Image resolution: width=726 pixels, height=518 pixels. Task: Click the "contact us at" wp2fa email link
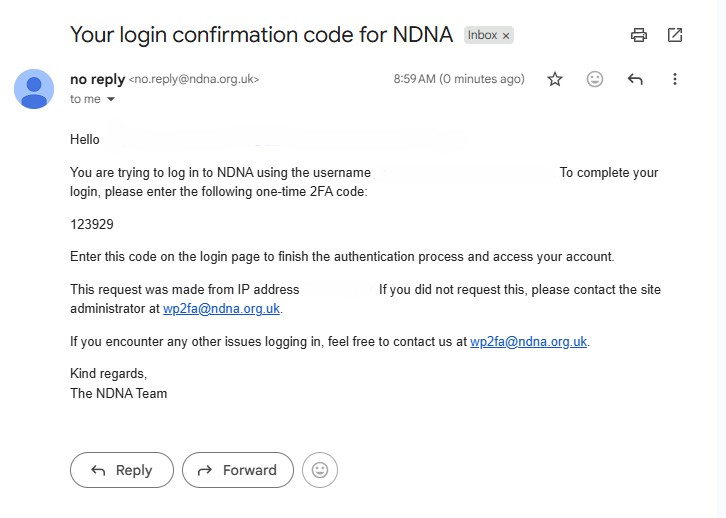(x=528, y=342)
